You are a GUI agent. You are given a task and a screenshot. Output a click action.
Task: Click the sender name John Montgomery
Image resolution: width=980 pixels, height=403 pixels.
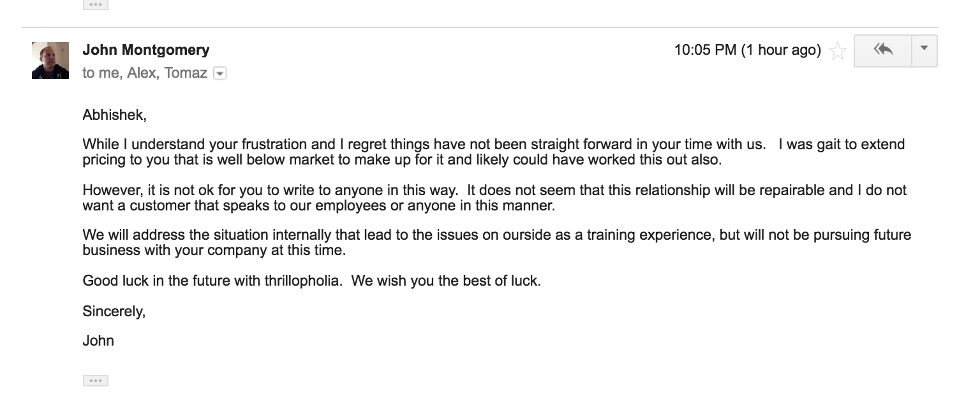tap(145, 50)
